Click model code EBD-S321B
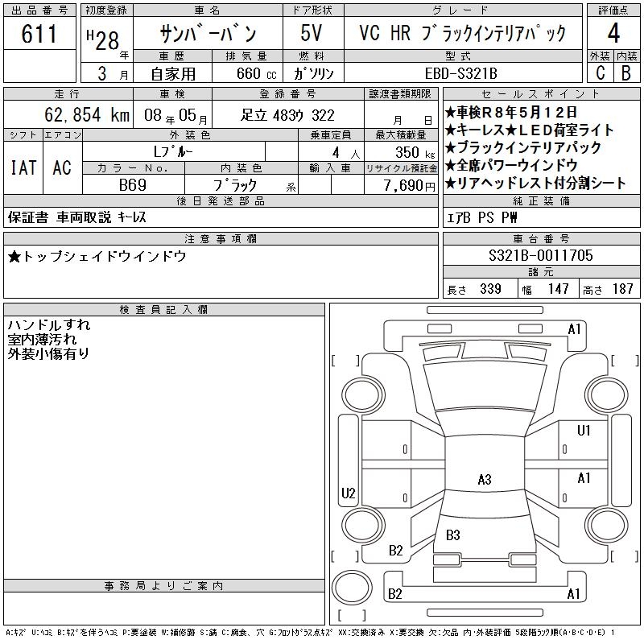Viewport: 644px width, 644px height. (460, 73)
